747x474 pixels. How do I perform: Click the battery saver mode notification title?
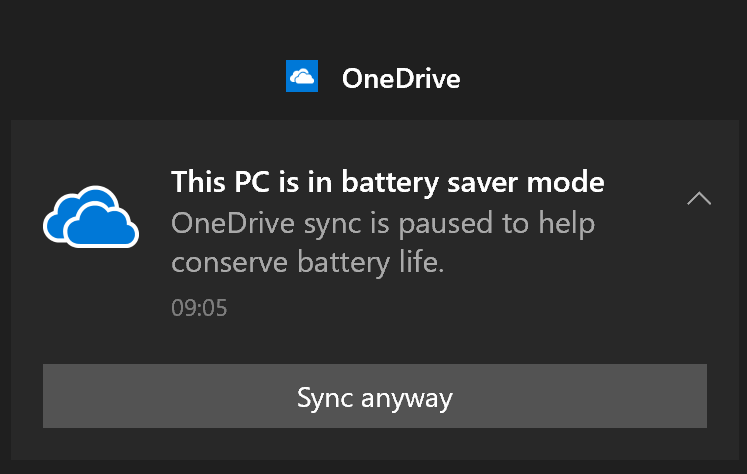[x=387, y=182]
